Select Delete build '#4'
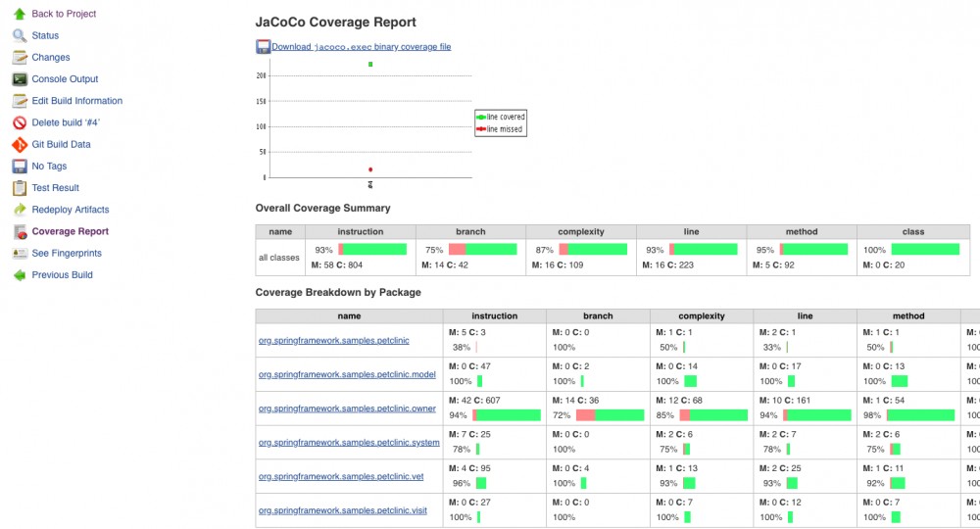Screen dimensions: 980x529 click(66, 122)
